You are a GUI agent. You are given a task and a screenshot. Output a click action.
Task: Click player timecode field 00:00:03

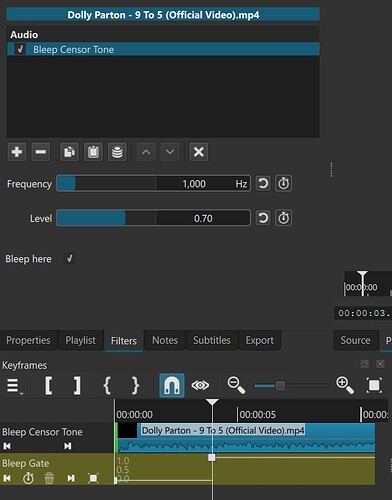click(x=363, y=313)
